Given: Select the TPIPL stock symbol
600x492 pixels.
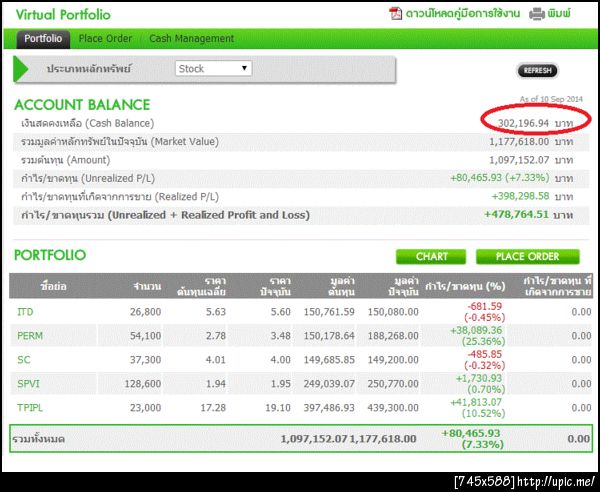Looking at the screenshot, I should click(x=30, y=408).
